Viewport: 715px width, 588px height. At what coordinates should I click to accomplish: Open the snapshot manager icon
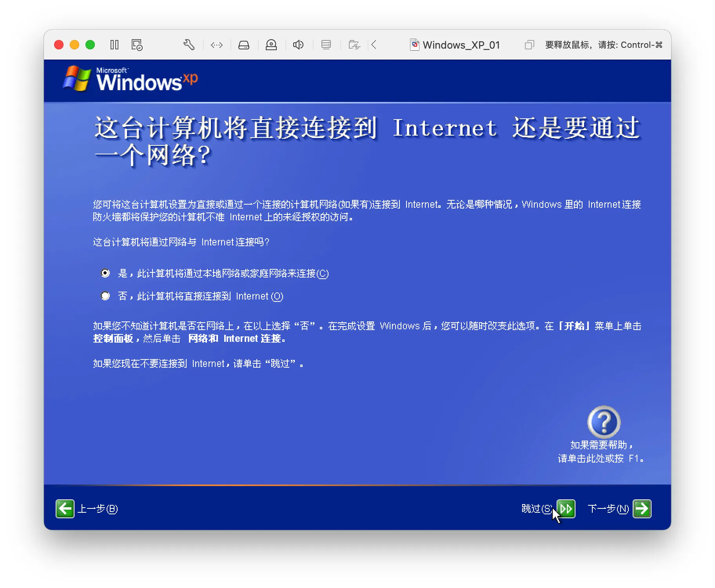pyautogui.click(x=137, y=45)
